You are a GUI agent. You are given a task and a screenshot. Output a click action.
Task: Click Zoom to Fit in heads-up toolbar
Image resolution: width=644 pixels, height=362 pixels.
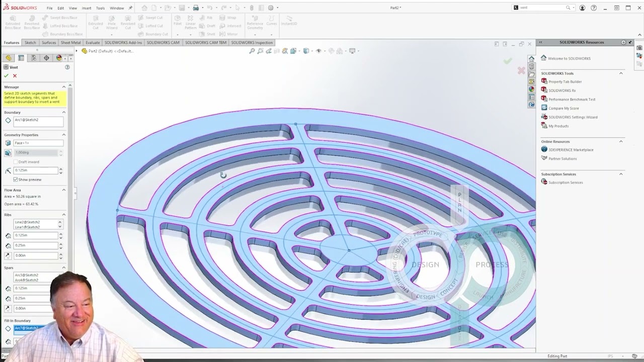coord(252,51)
